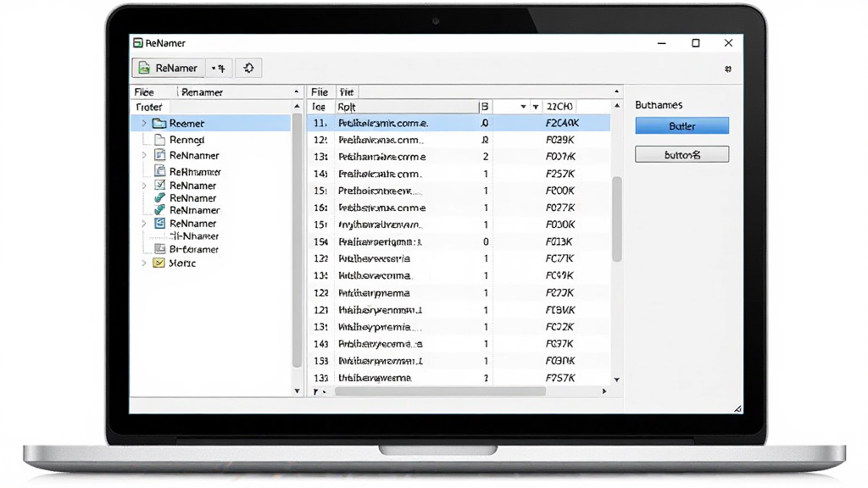Open the dropdown arrow next to the 22CH0 column

click(x=536, y=106)
